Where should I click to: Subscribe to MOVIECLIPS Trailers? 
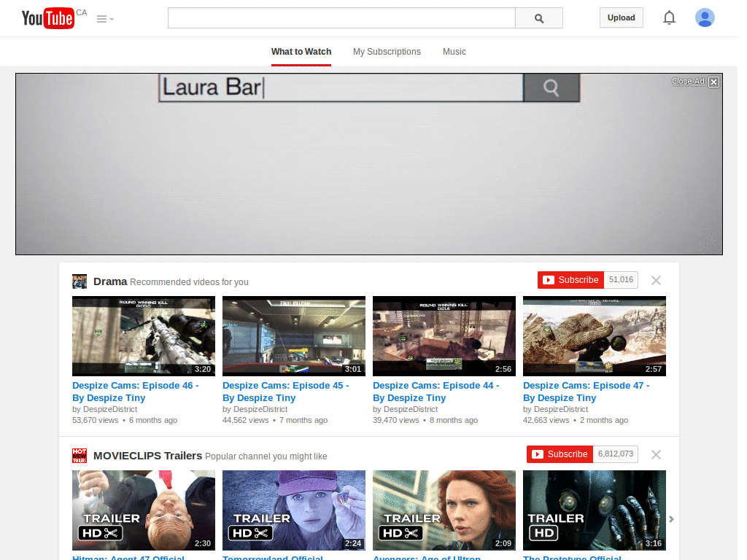point(560,454)
